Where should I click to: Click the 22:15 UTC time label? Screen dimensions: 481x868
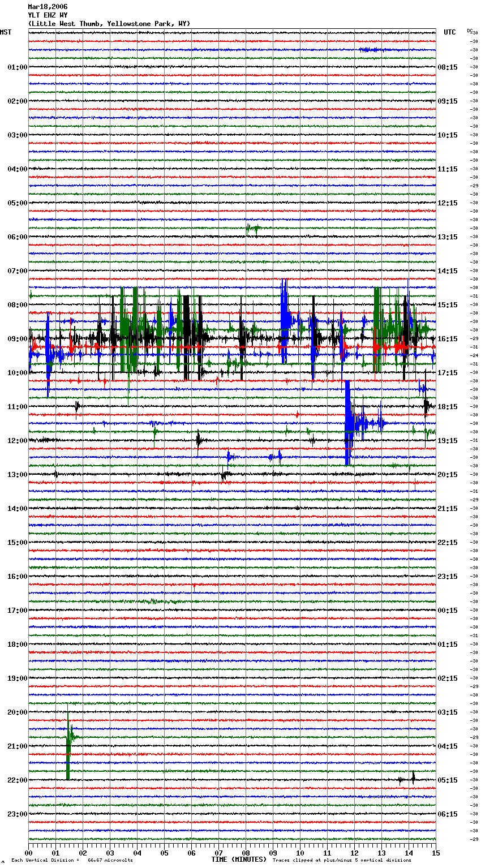pos(448,543)
